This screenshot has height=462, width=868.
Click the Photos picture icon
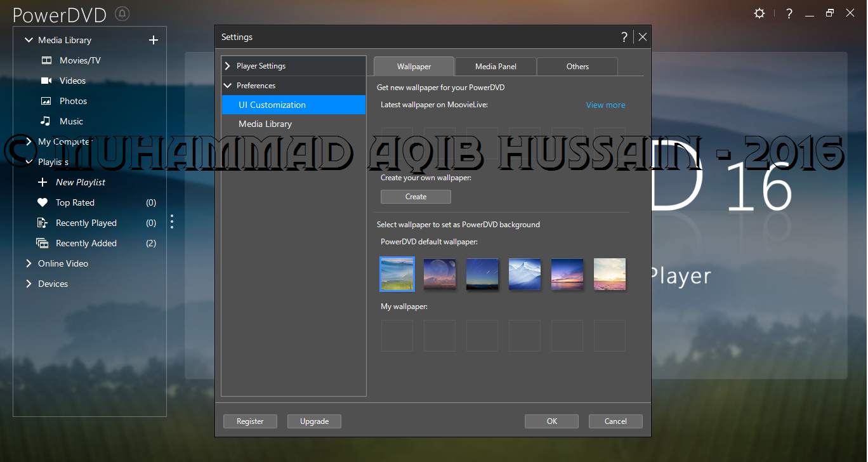[46, 101]
